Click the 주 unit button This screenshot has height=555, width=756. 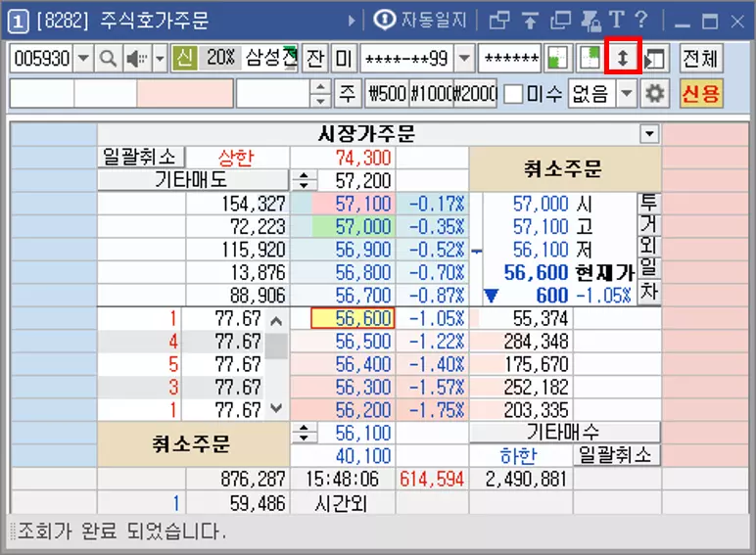347,93
